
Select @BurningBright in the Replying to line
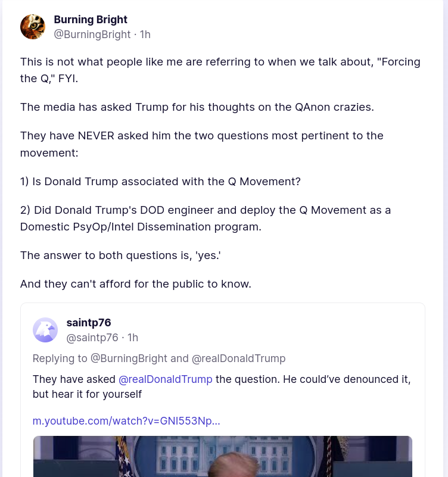coord(129,358)
